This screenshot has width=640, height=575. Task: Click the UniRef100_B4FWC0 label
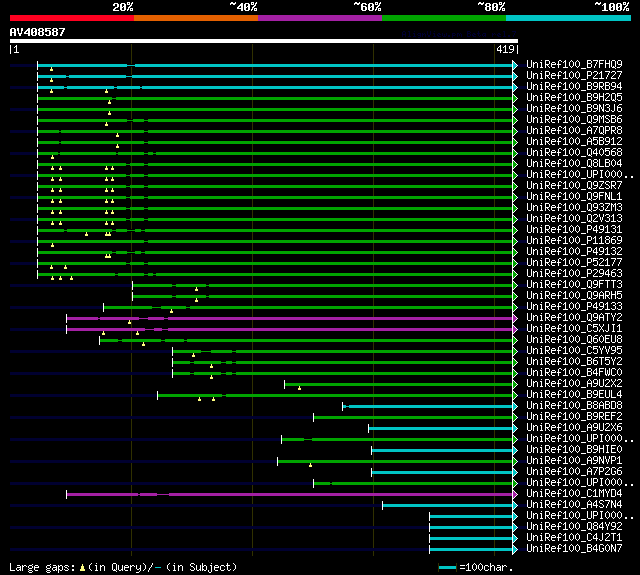[x=574, y=373]
